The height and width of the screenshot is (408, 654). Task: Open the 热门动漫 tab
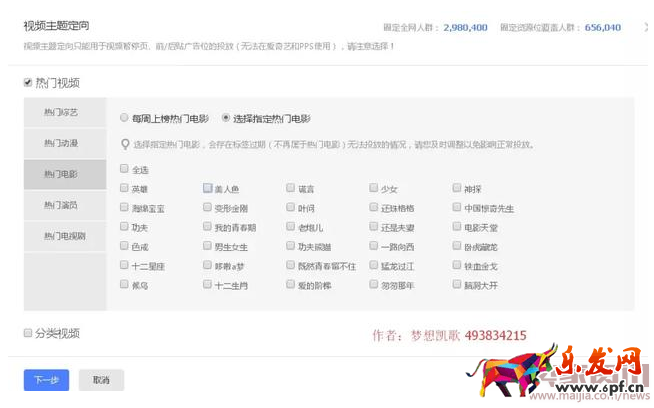(64, 144)
